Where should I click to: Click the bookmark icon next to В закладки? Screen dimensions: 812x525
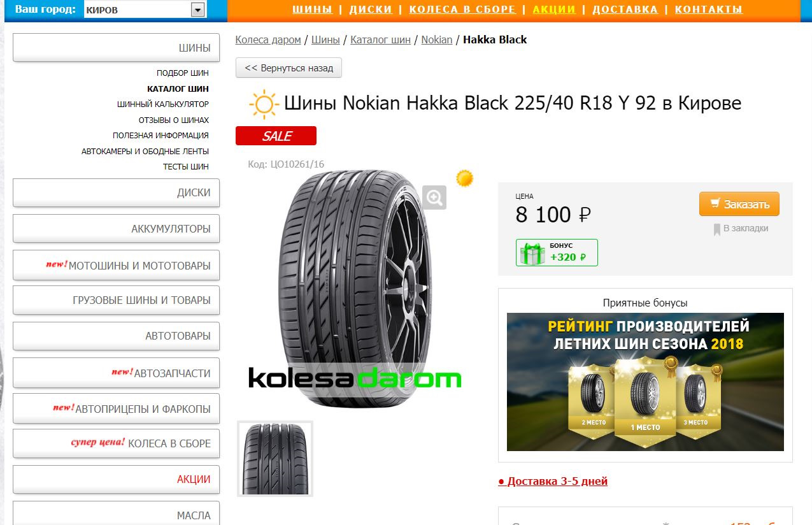coord(716,229)
